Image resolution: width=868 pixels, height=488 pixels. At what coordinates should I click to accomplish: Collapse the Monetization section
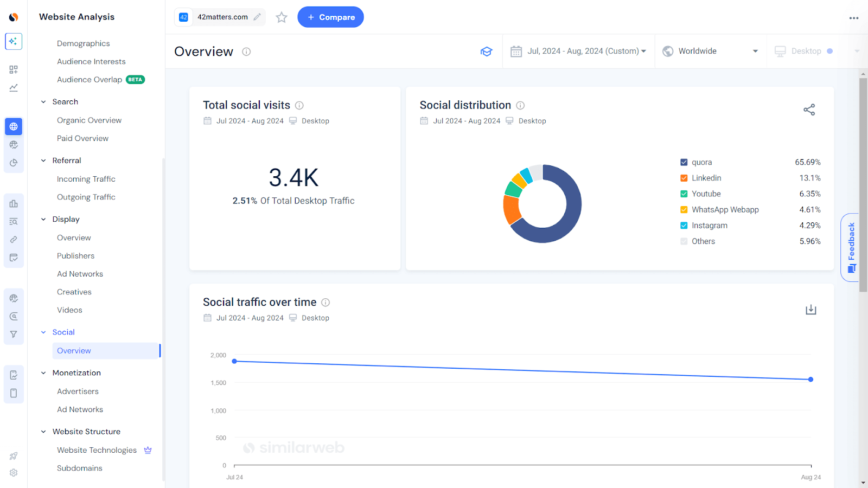pos(43,373)
